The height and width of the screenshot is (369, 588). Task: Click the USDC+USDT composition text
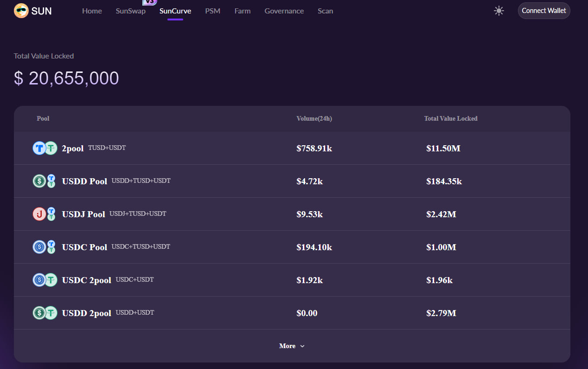[x=135, y=279]
